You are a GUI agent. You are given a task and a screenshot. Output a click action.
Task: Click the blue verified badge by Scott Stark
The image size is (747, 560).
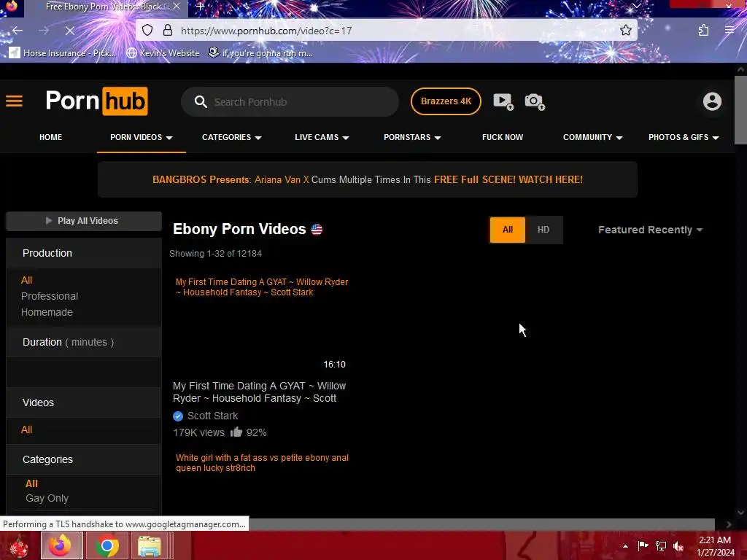click(x=178, y=416)
